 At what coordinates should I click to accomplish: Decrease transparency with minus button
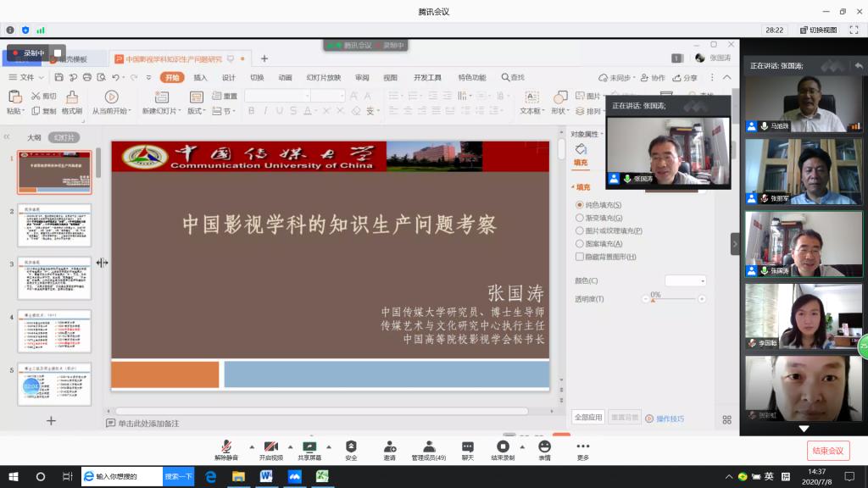pos(645,299)
